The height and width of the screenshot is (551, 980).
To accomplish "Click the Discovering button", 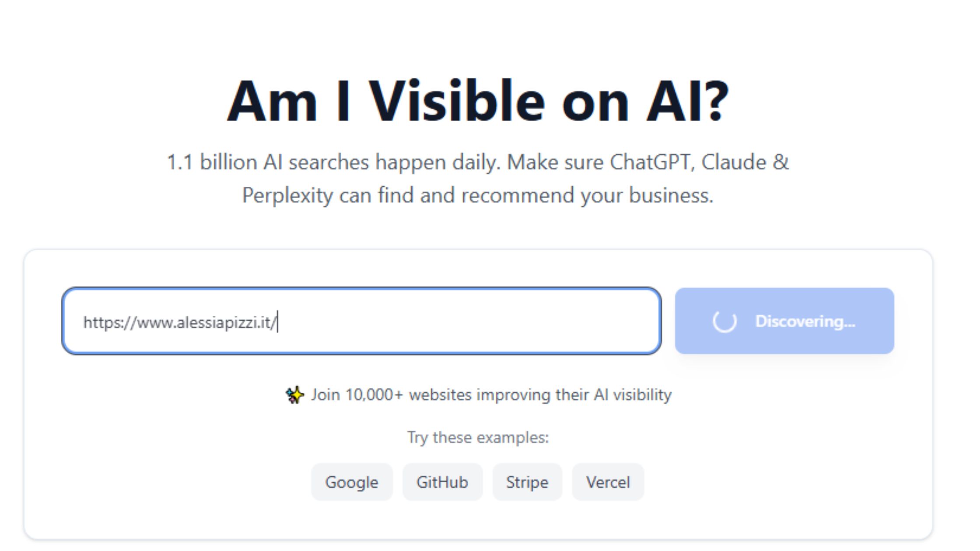I will (785, 321).
